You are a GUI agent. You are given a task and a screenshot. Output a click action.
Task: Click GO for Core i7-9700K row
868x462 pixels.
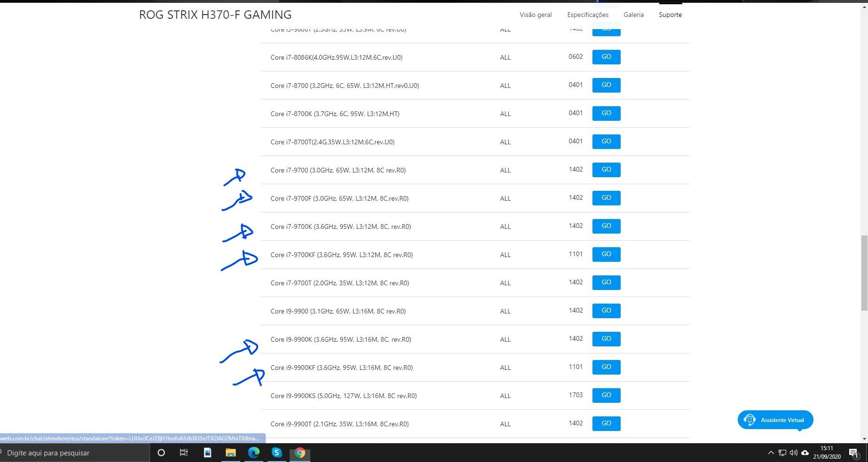606,226
